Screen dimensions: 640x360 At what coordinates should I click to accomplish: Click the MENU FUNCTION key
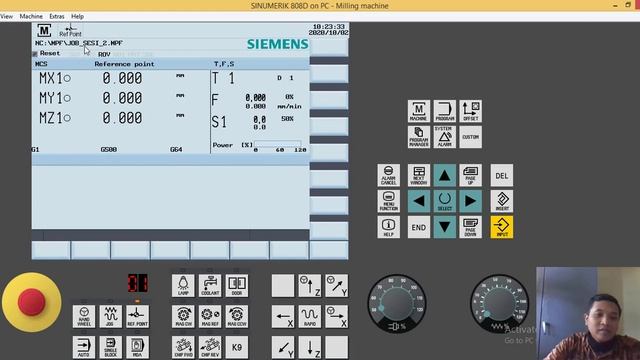click(x=389, y=201)
